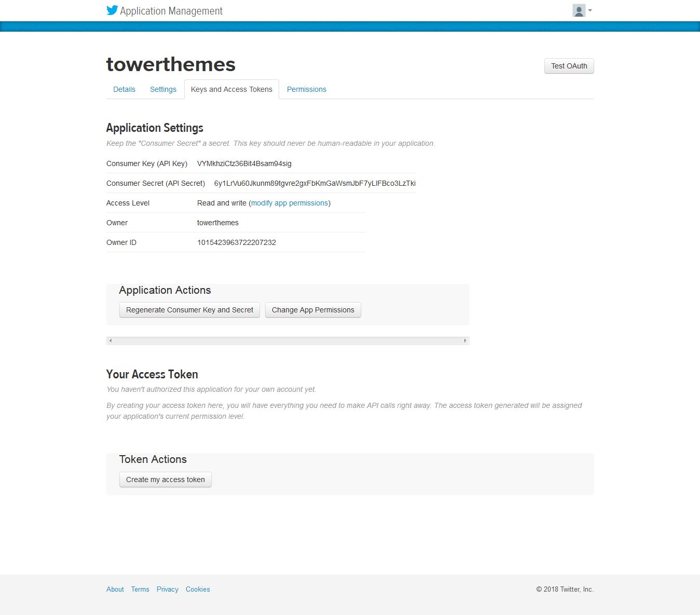700x615 pixels.
Task: Click the Application Actions heading
Action: coord(165,290)
